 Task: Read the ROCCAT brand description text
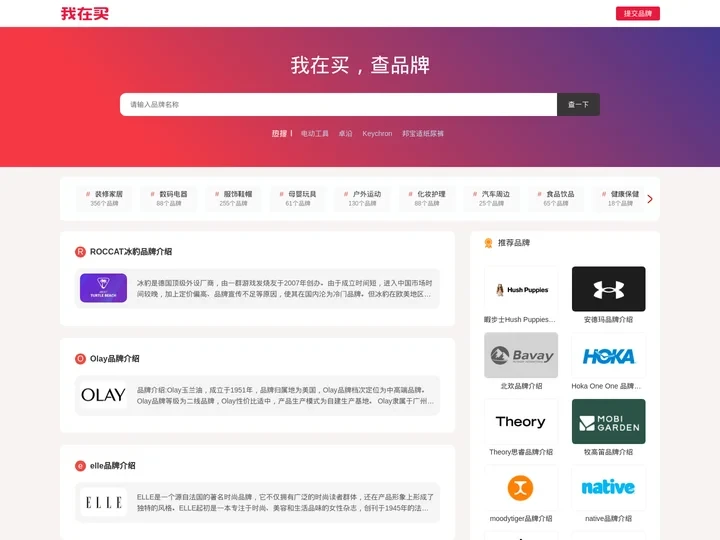coord(284,288)
